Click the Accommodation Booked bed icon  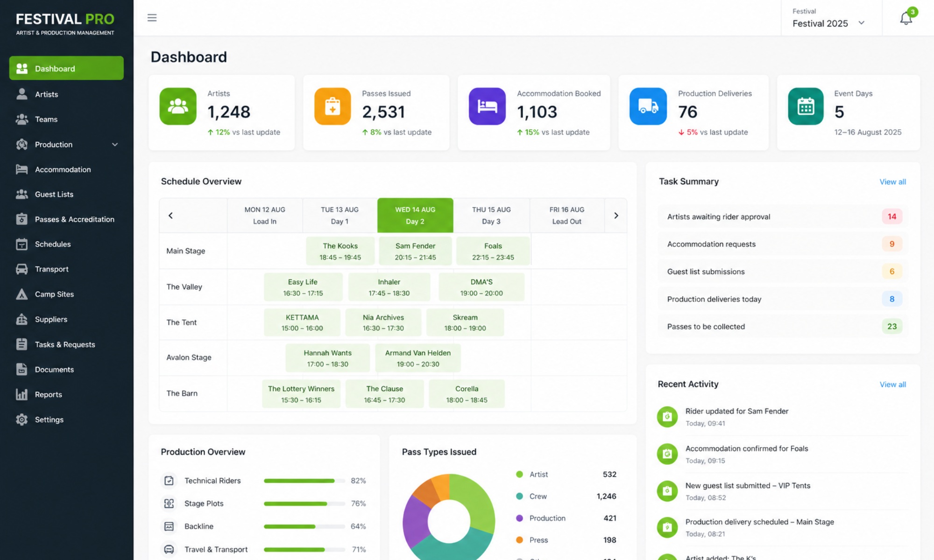coord(487,106)
